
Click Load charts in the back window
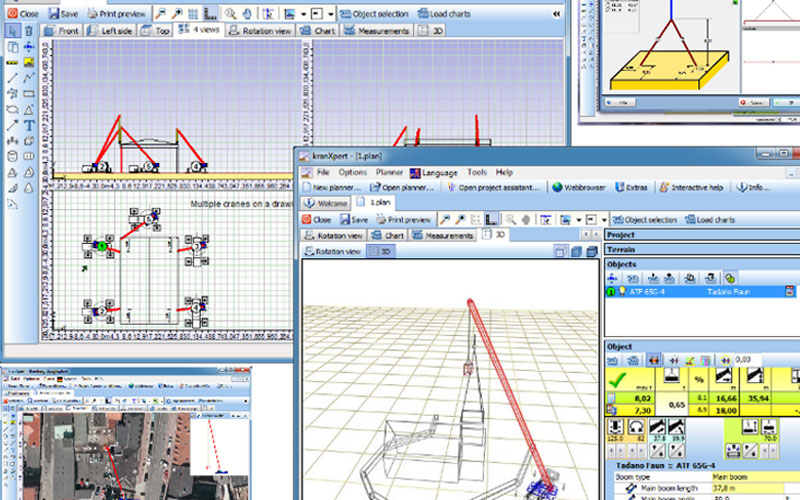point(444,14)
